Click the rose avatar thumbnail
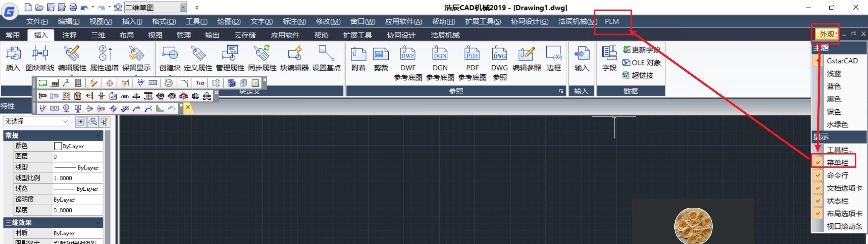This screenshot has height=244, width=868. coord(693,226)
